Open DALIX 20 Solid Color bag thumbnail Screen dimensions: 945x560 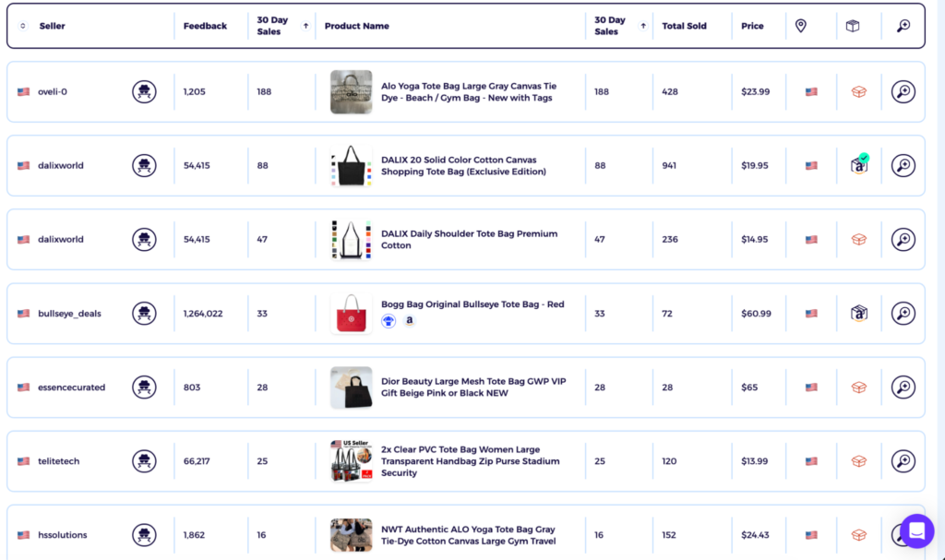[351, 165]
